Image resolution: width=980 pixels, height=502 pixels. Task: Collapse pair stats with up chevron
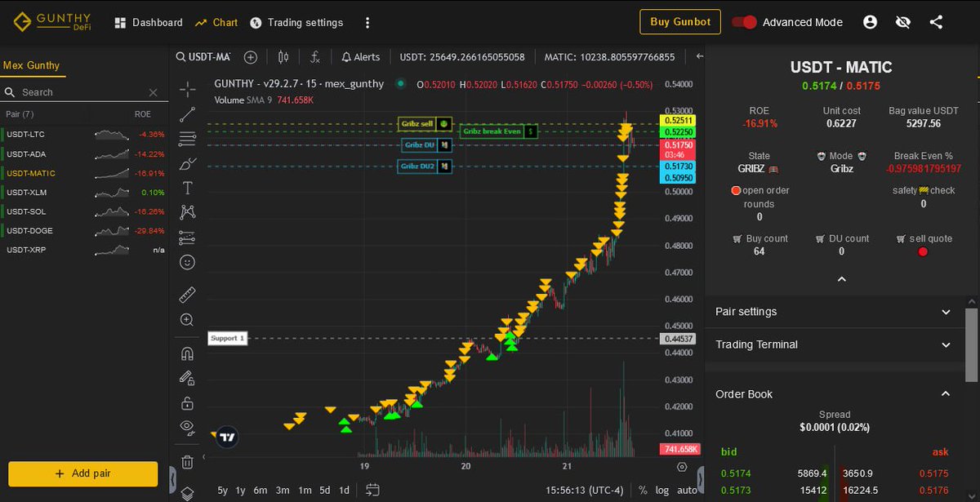pos(842,279)
